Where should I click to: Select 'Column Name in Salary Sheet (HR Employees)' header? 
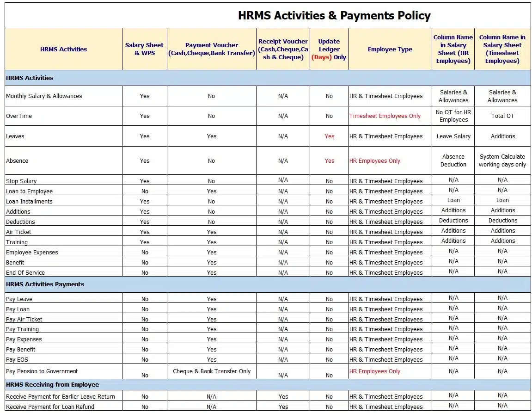pos(453,49)
